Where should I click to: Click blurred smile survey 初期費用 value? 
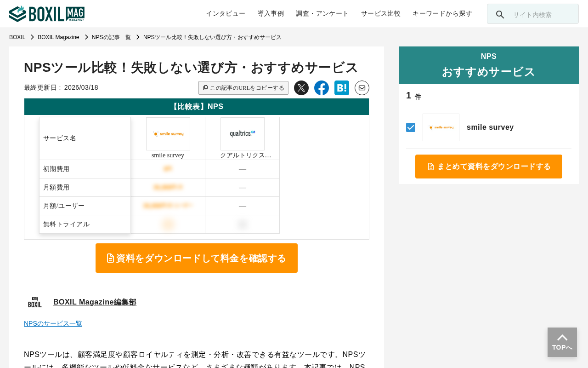(x=168, y=169)
